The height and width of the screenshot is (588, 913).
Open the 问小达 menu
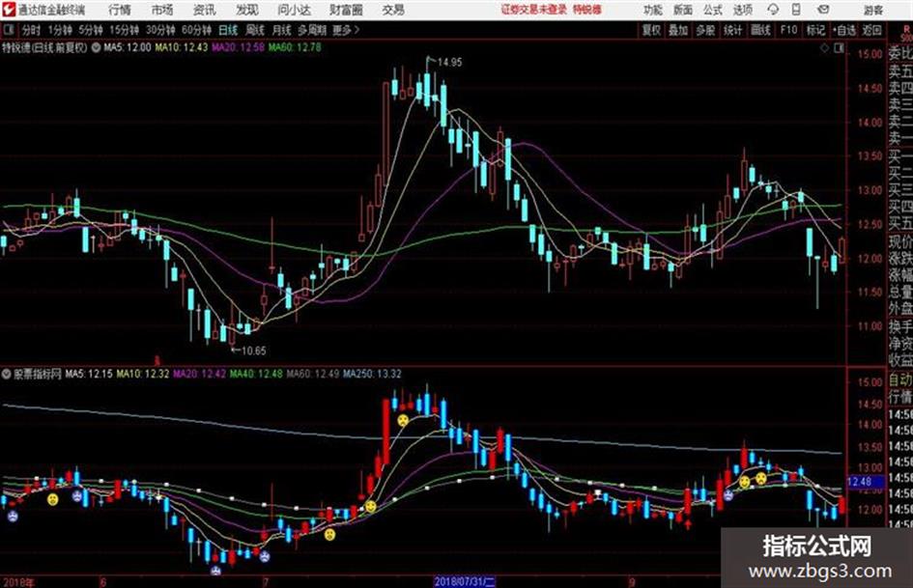tap(295, 10)
